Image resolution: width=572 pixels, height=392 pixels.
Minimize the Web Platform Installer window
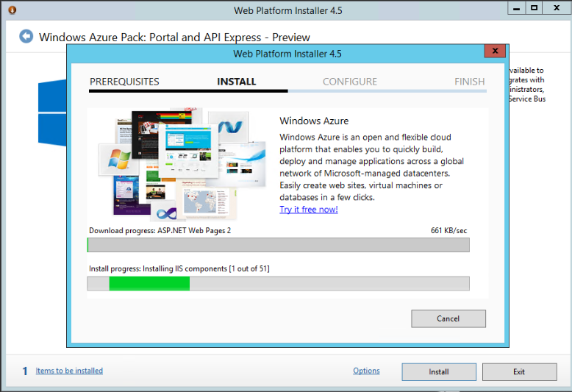[x=518, y=9]
